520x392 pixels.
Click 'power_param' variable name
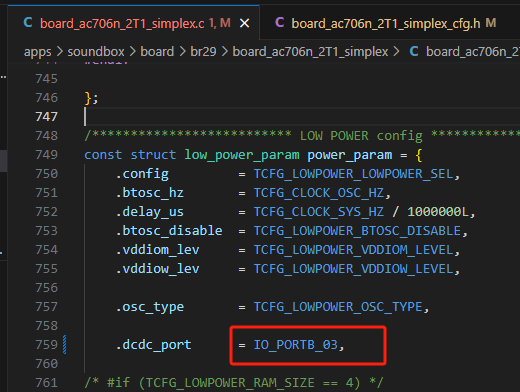(349, 155)
